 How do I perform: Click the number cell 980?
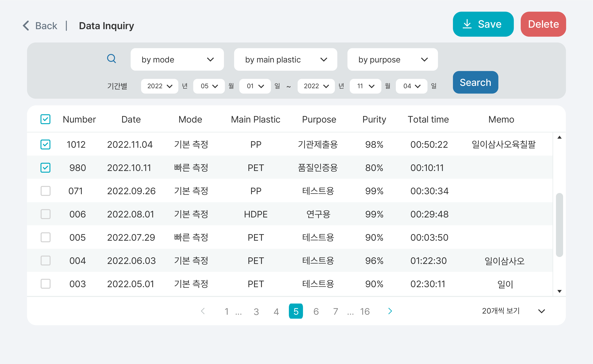coord(78,168)
